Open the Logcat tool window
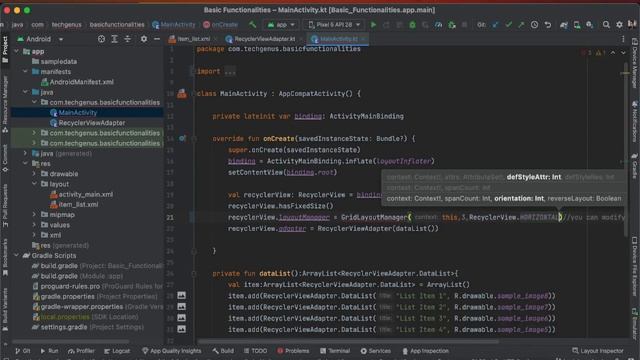Screen dimensions: 640x360 coord(117,351)
